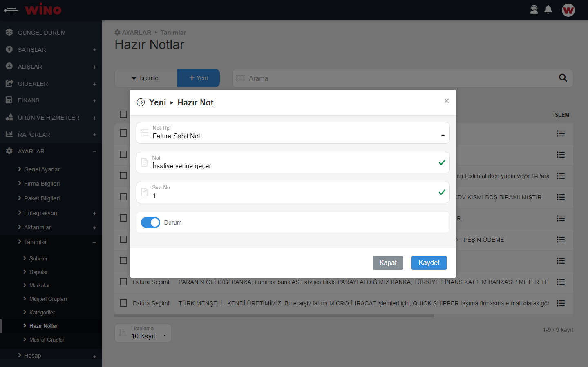Toggle the Durum switch off
Screen dimensions: 588x367
click(x=150, y=222)
